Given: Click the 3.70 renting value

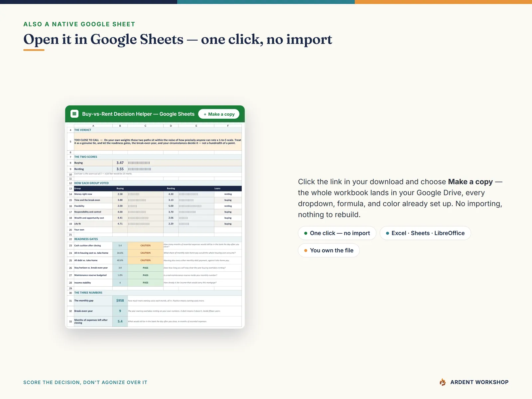Looking at the screenshot, I should click(x=171, y=212).
